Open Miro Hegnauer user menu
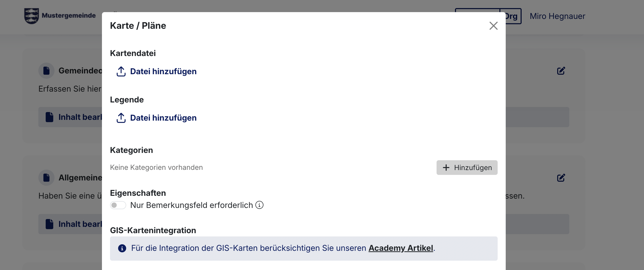This screenshot has height=270, width=644. (557, 16)
